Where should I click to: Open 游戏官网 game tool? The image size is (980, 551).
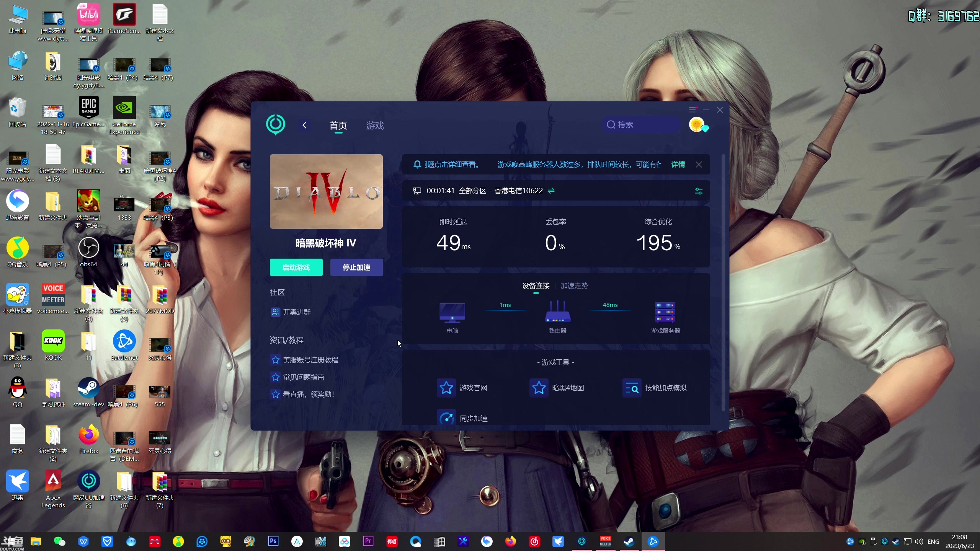462,388
